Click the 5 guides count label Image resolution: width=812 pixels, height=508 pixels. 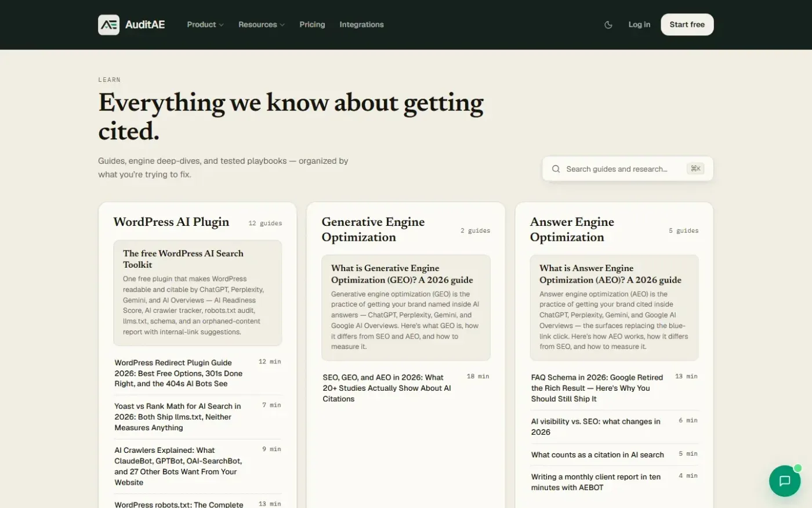[683, 230]
